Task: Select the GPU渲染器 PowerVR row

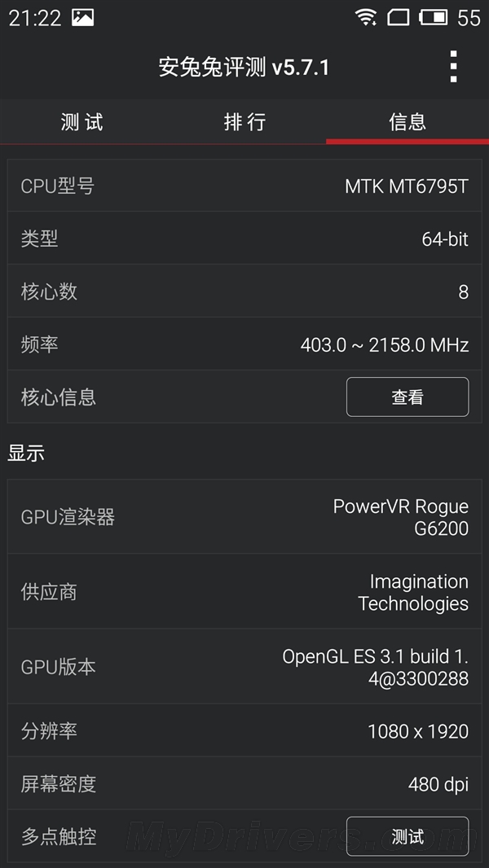Action: [244, 516]
